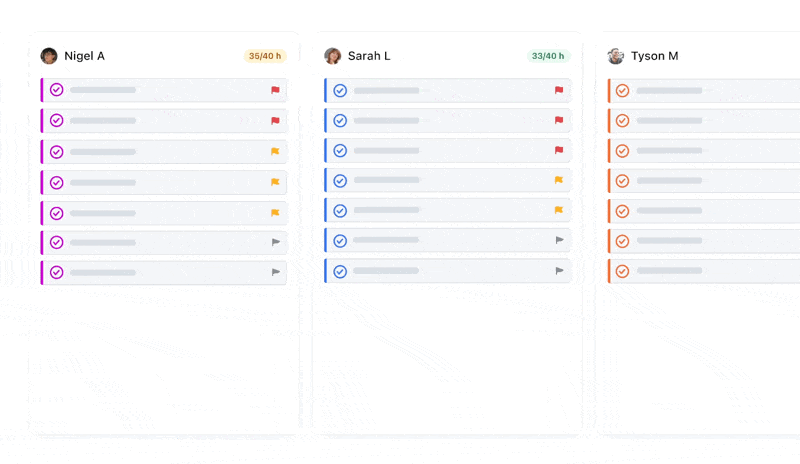Toggle the purple checkmark on Nigel A's first task
Screen dimensions: 800x464
(57, 90)
